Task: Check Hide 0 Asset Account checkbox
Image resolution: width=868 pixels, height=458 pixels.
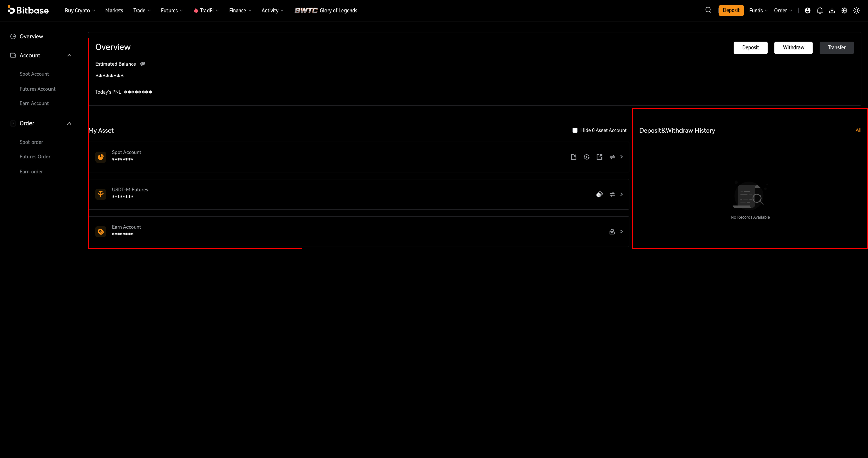Action: 575,130
